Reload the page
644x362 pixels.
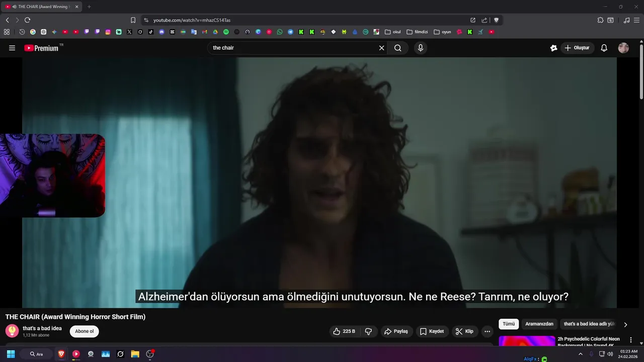[x=27, y=20]
